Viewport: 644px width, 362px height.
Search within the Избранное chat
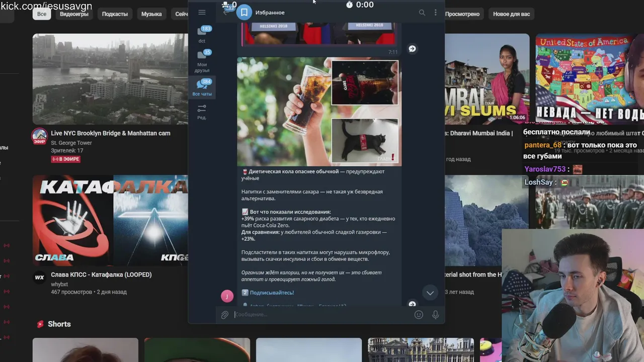422,13
